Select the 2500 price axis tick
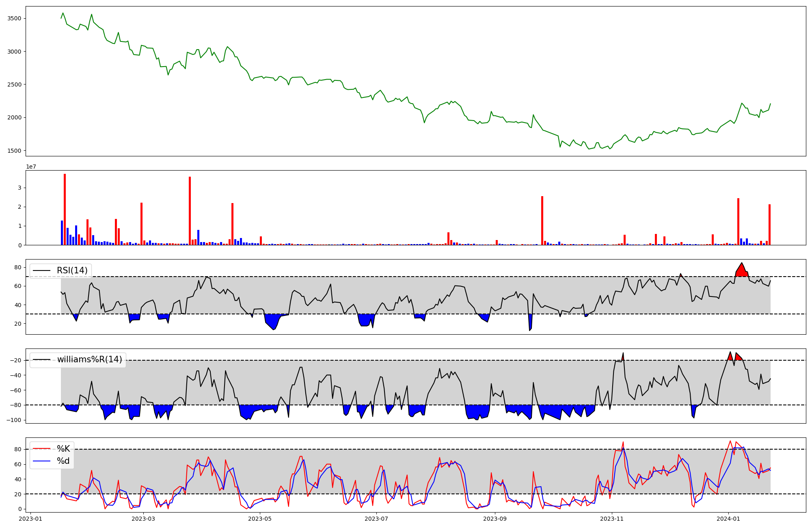 click(x=14, y=84)
